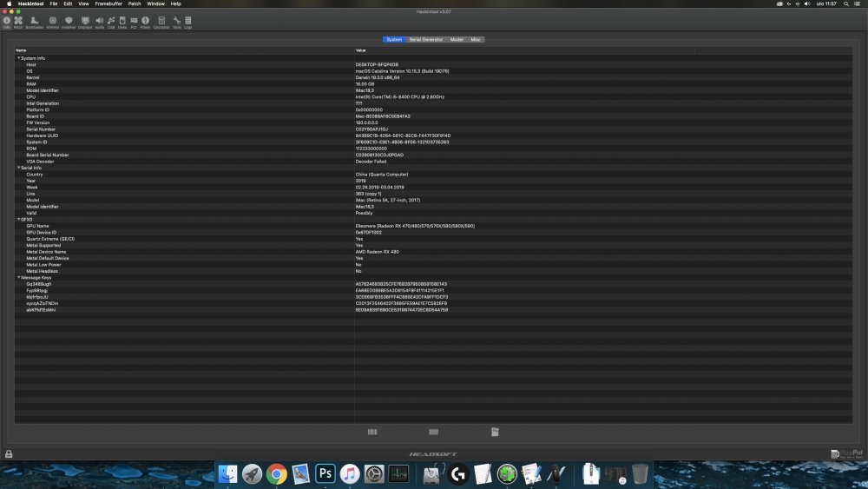This screenshot has width=868, height=489.
Task: Open Finder from the dock
Action: click(227, 474)
